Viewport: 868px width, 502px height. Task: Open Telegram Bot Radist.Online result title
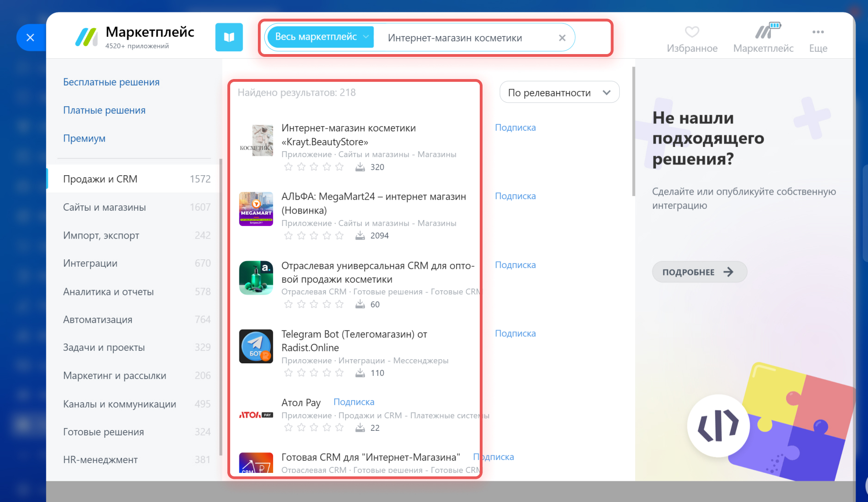[x=354, y=341]
